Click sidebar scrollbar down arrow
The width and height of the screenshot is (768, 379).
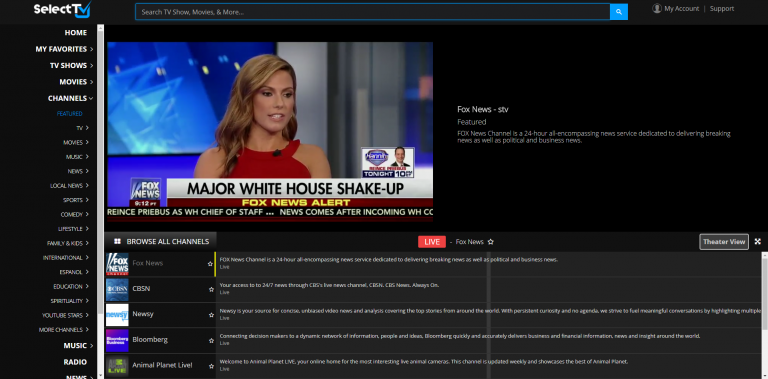click(x=100, y=376)
